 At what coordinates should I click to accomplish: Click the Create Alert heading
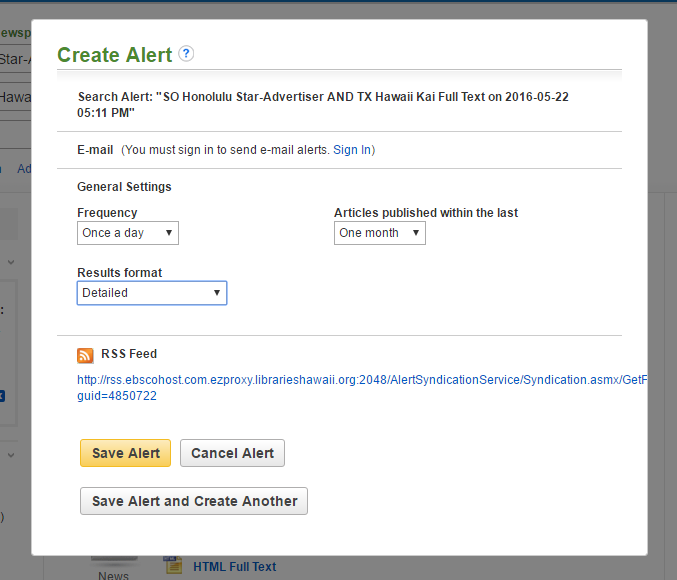tap(115, 55)
